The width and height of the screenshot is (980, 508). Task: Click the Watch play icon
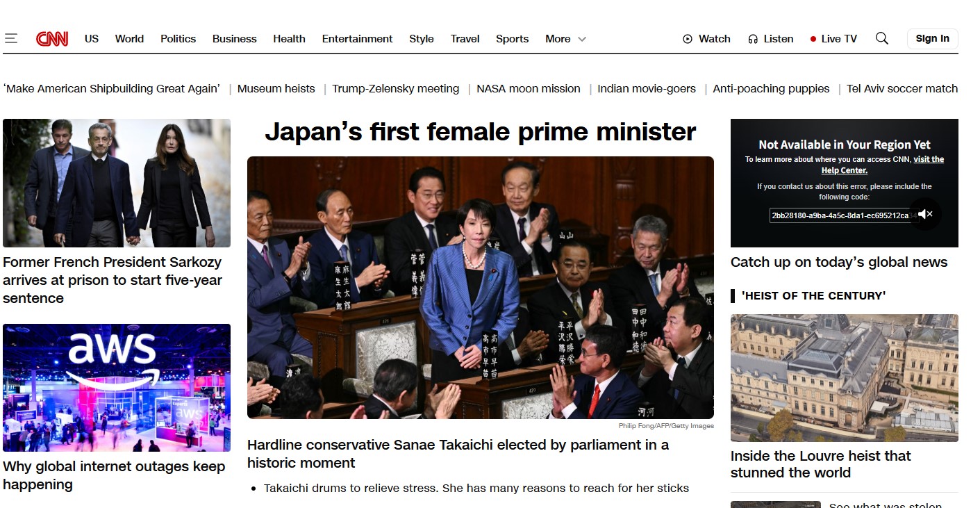pyautogui.click(x=688, y=39)
